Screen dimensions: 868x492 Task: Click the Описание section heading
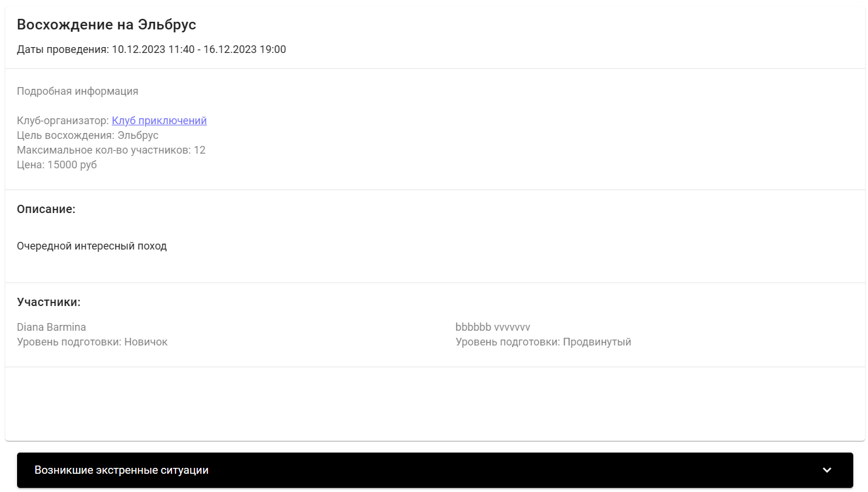(x=46, y=209)
